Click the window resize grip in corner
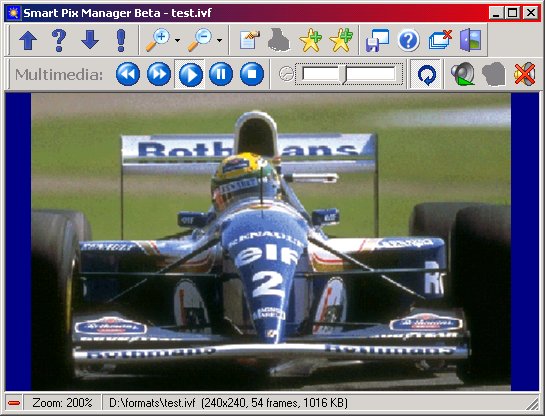 pos(532,404)
